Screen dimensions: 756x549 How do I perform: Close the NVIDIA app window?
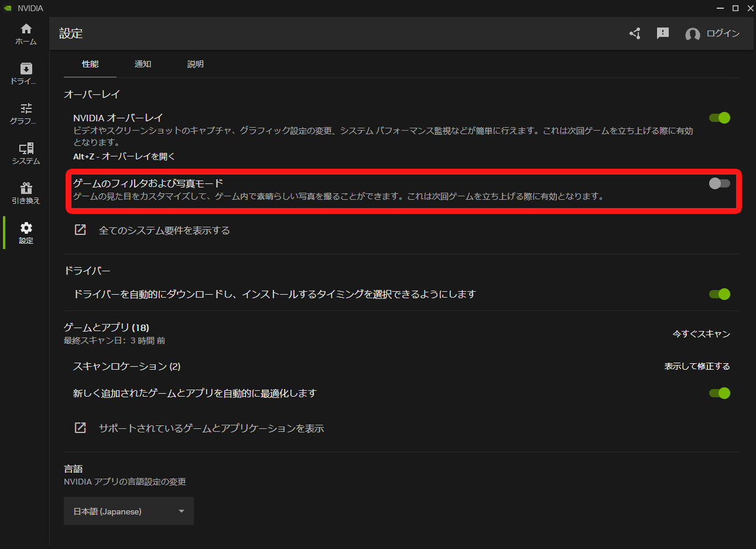(750, 8)
